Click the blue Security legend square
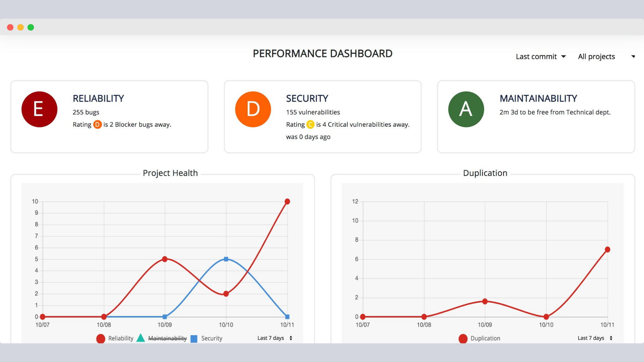This screenshot has height=362, width=644. pyautogui.click(x=194, y=339)
